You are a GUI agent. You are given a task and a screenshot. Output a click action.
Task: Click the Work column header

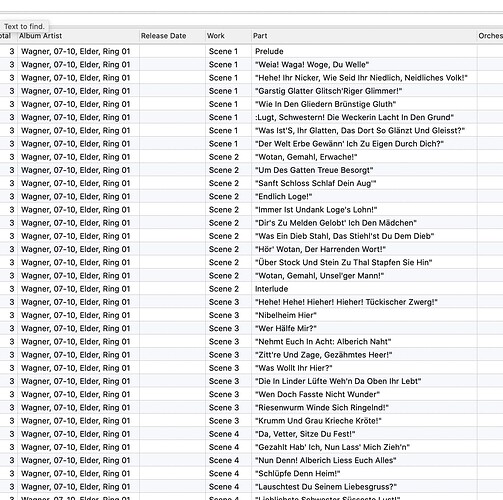[x=228, y=36]
